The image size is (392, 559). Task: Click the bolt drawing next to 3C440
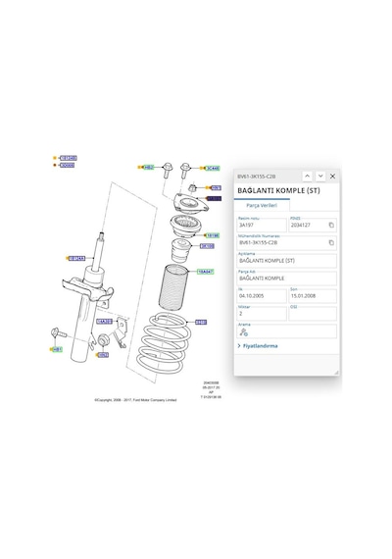185,171
